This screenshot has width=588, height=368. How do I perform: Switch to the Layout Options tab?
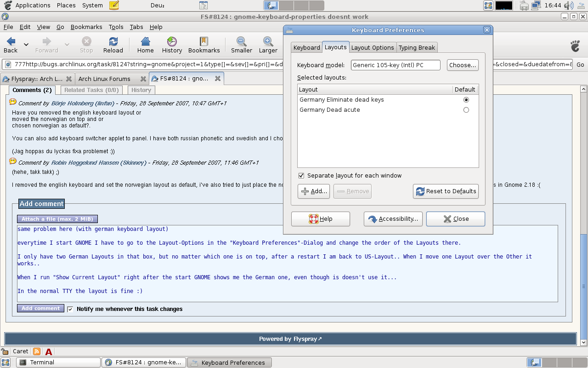pos(373,47)
